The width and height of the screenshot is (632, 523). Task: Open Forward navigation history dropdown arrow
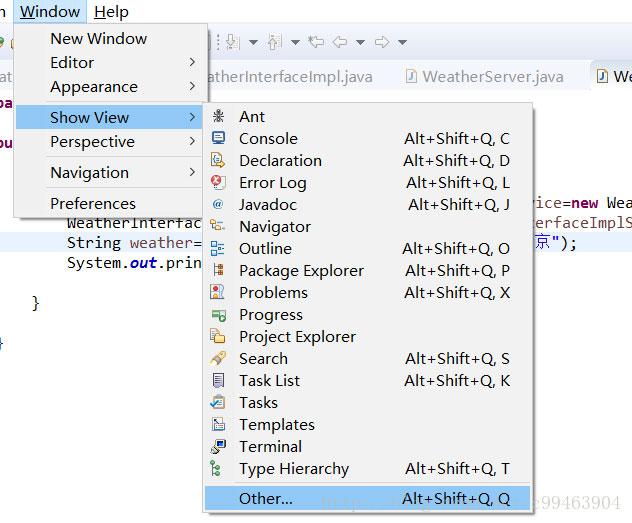[x=402, y=42]
